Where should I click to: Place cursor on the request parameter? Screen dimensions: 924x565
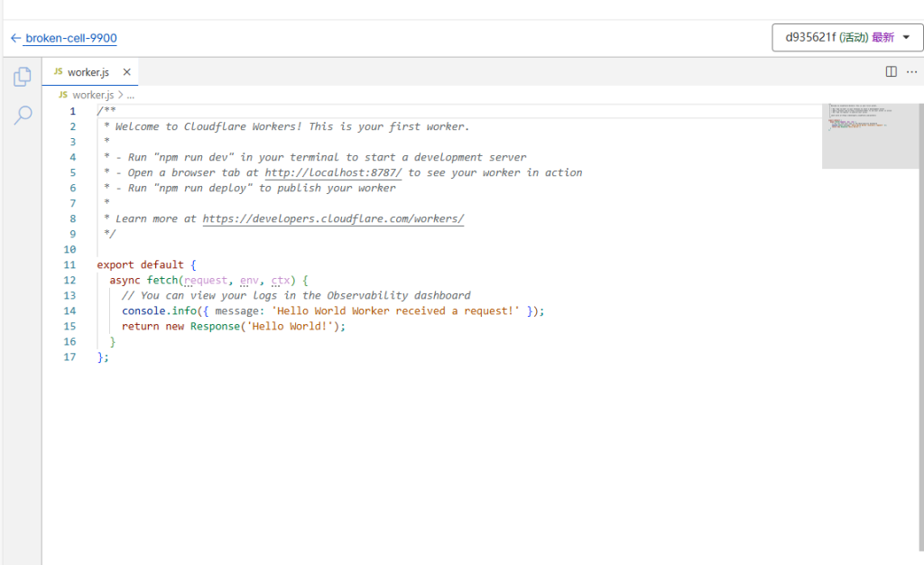[207, 281]
